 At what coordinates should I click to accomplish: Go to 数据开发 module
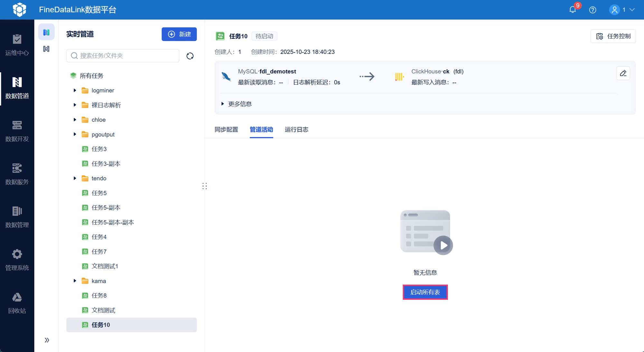[x=17, y=131]
